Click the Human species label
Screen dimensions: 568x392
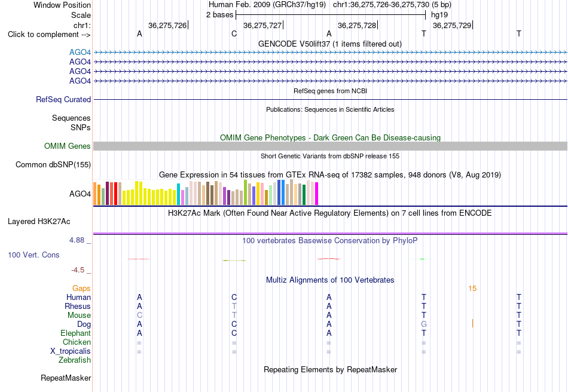coord(78,297)
